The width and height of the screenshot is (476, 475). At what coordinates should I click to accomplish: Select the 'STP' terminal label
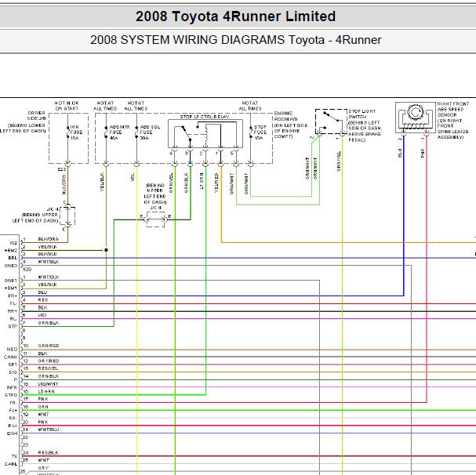point(13,327)
